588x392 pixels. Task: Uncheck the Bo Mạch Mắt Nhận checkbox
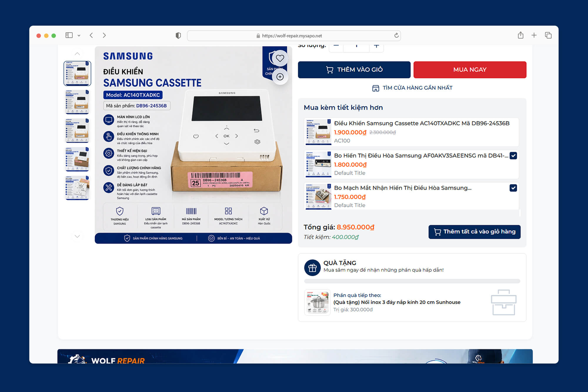(513, 188)
